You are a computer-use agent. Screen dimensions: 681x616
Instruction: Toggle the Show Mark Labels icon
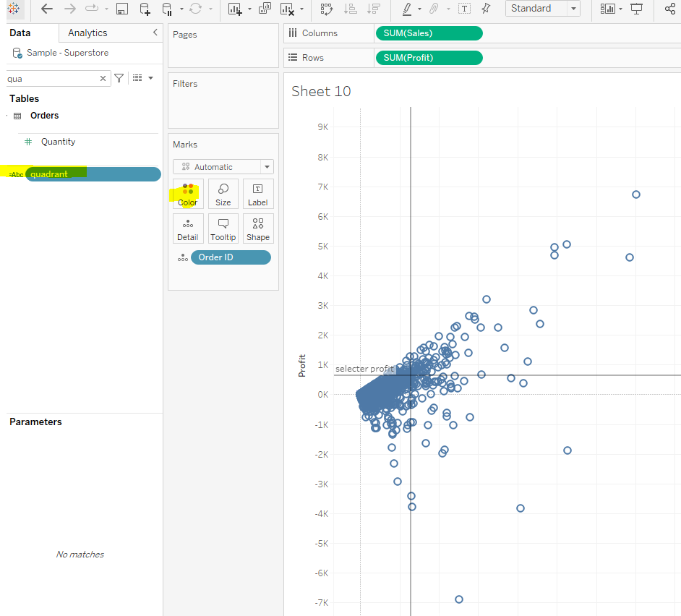[x=464, y=9]
